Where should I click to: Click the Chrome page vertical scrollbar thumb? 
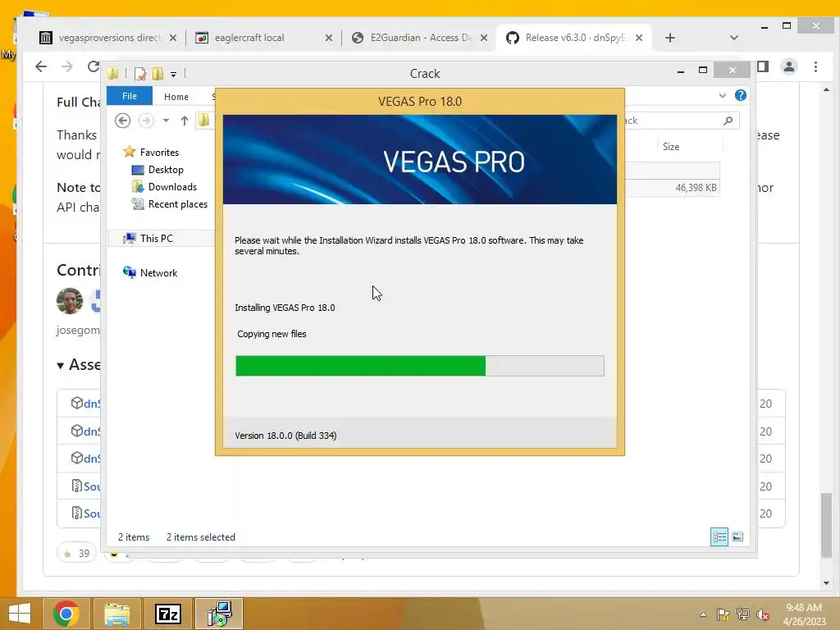coord(827,526)
